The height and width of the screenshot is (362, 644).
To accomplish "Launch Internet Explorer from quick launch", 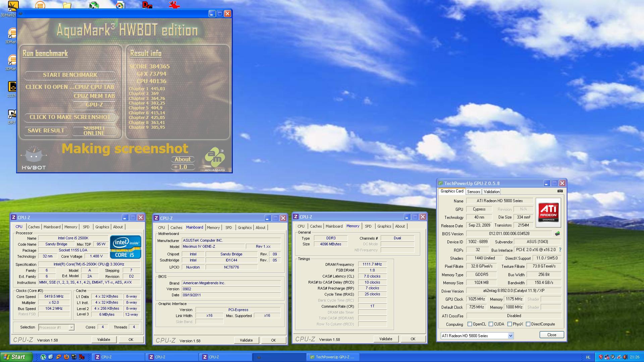I will pos(51,357).
